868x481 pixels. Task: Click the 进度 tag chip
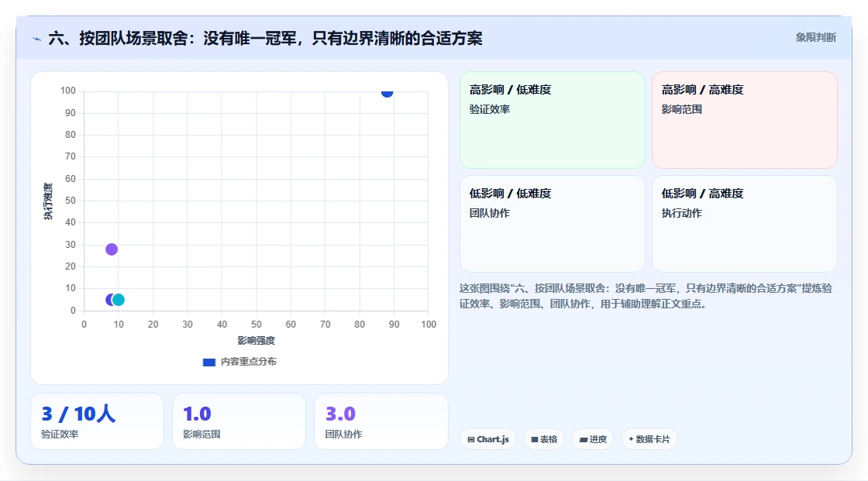(x=593, y=439)
